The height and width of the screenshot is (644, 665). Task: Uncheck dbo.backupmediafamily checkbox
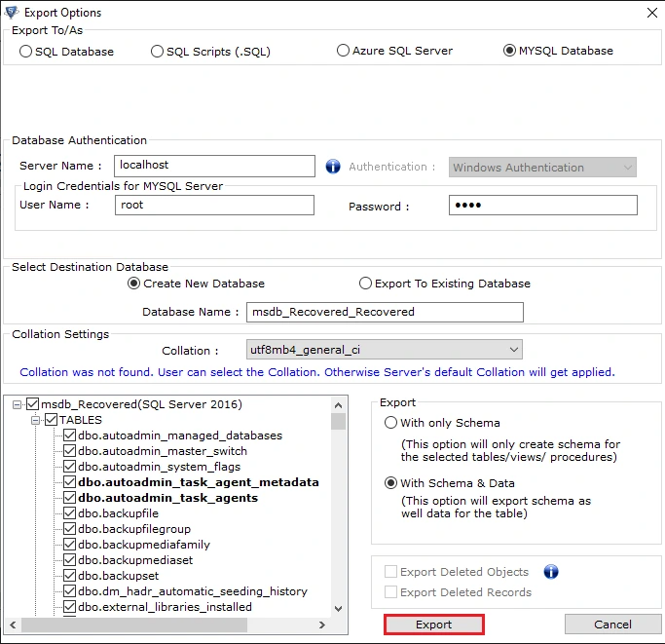(69, 545)
